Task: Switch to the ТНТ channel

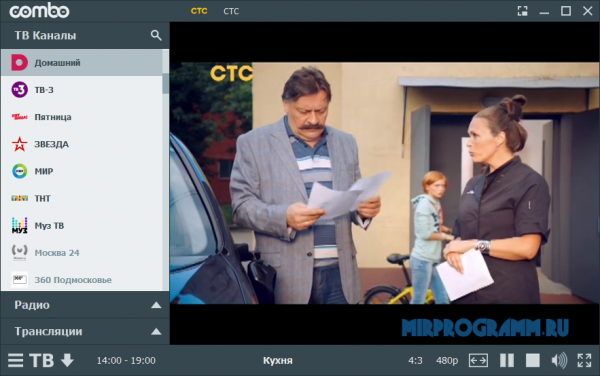Action: 82,199
